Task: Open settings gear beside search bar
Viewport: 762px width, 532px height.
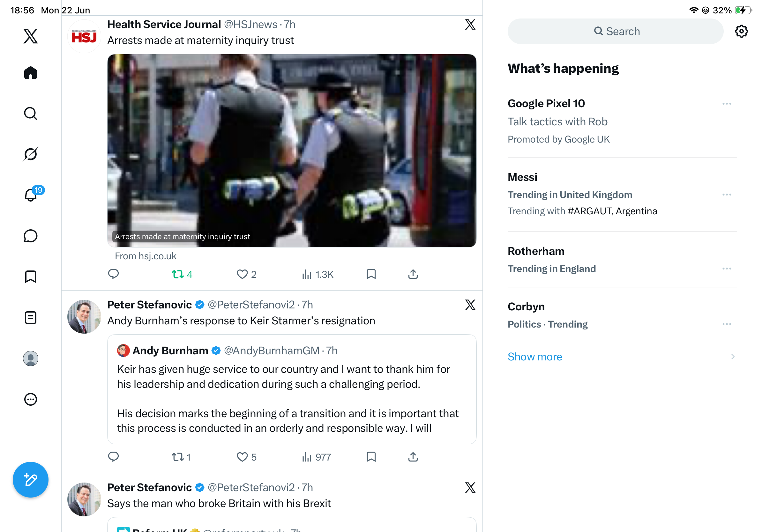Action: tap(741, 32)
